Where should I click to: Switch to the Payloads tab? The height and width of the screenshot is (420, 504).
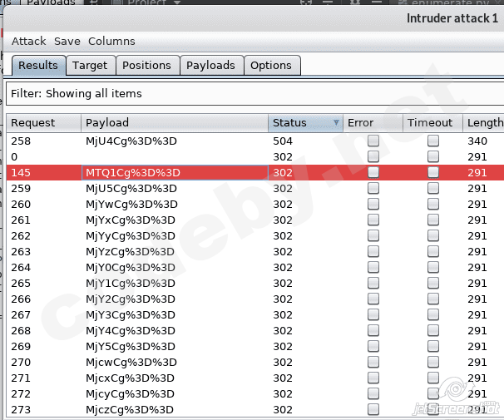pos(211,65)
